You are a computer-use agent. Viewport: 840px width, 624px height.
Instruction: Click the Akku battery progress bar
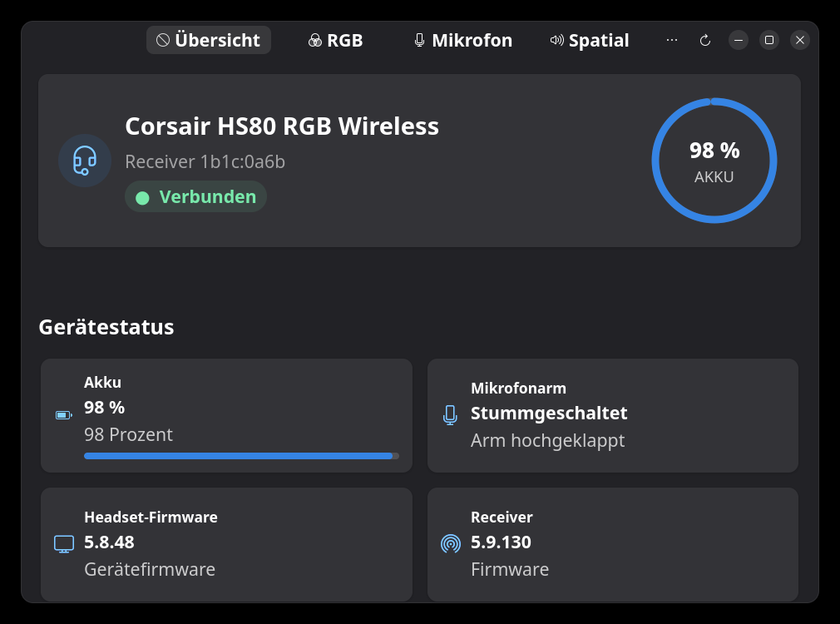click(242, 456)
